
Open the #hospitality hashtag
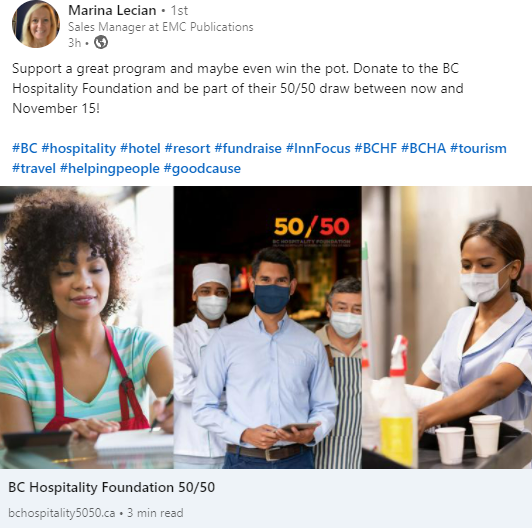pos(79,148)
